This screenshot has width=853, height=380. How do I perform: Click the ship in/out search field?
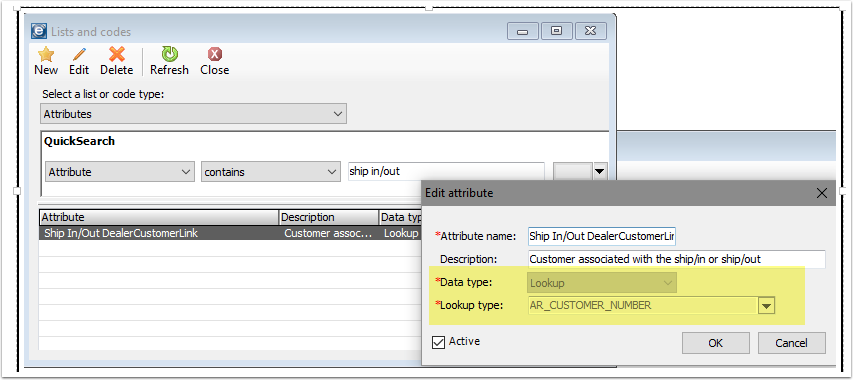(446, 172)
